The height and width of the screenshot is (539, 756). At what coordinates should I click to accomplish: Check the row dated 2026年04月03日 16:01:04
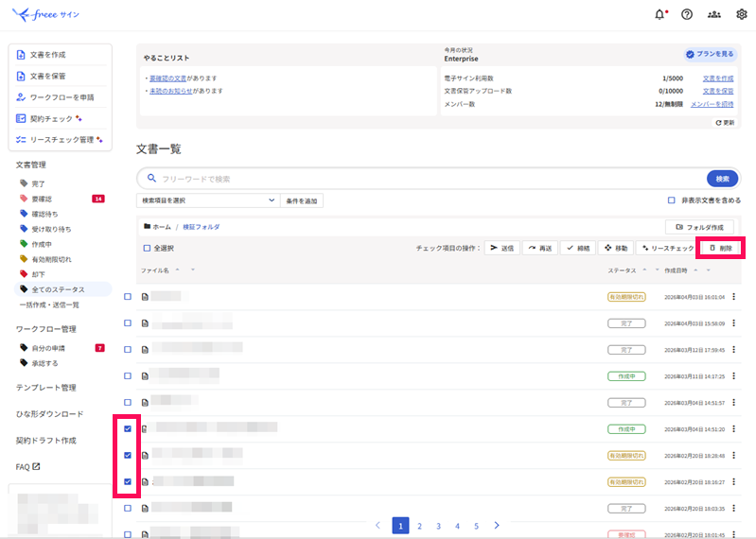coord(128,297)
